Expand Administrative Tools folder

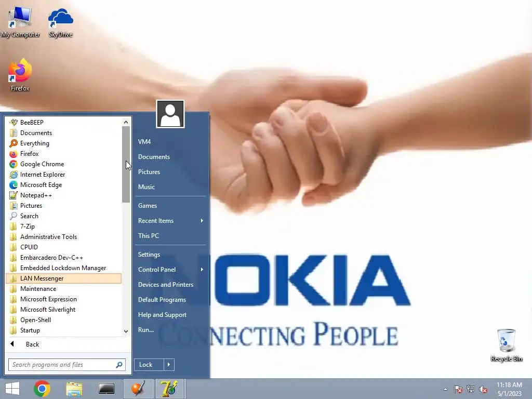point(63,237)
